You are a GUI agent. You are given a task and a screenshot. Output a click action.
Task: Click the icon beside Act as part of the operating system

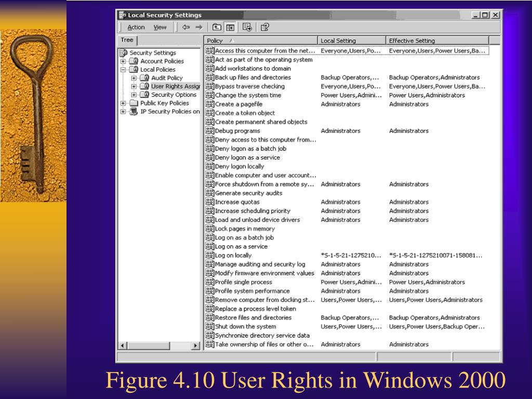(210, 59)
